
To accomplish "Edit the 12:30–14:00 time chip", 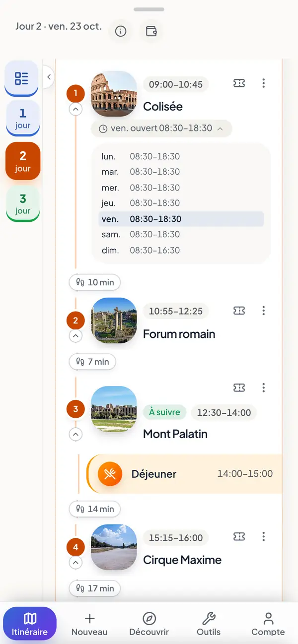I will (224, 412).
